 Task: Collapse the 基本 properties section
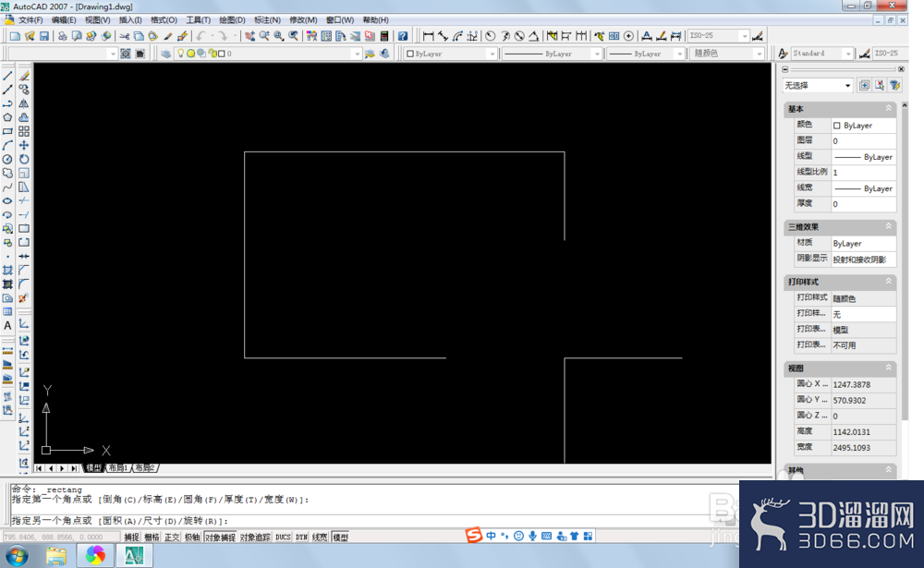888,108
